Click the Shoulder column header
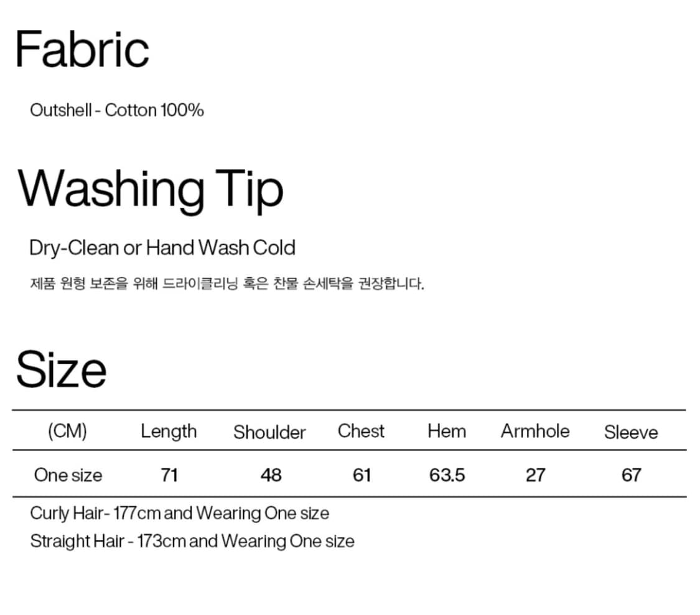 [269, 432]
